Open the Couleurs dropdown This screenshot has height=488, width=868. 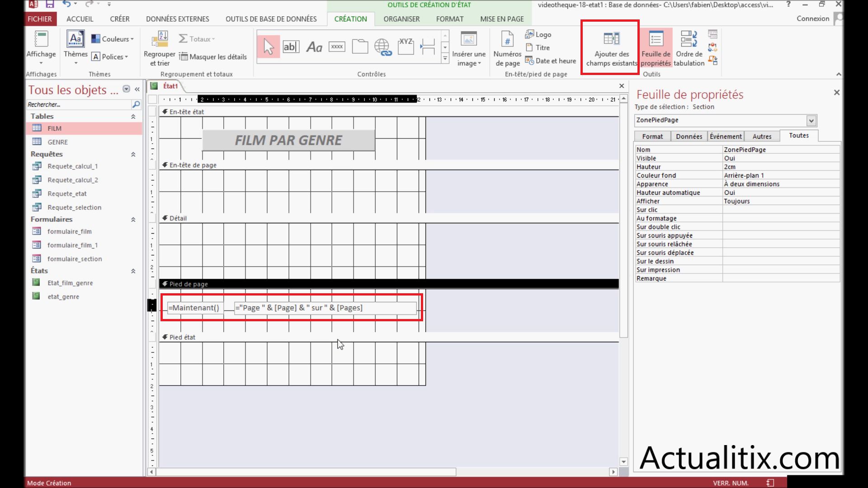pos(113,39)
